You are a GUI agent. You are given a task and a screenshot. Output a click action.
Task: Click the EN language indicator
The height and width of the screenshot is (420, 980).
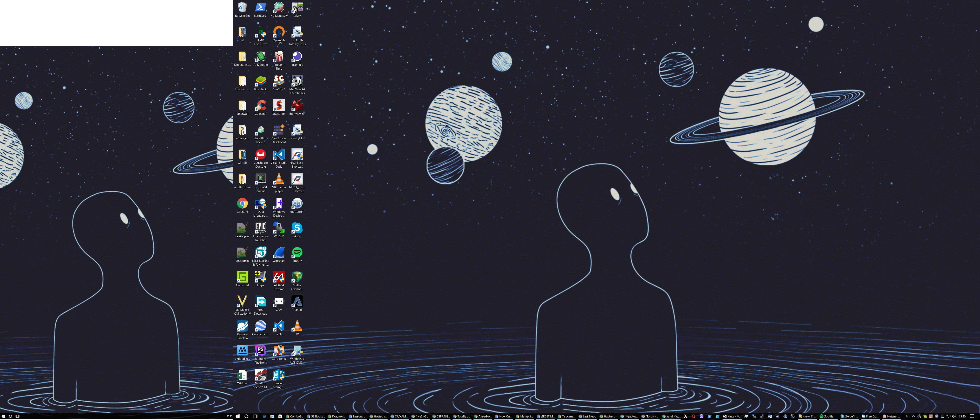click(x=906, y=416)
